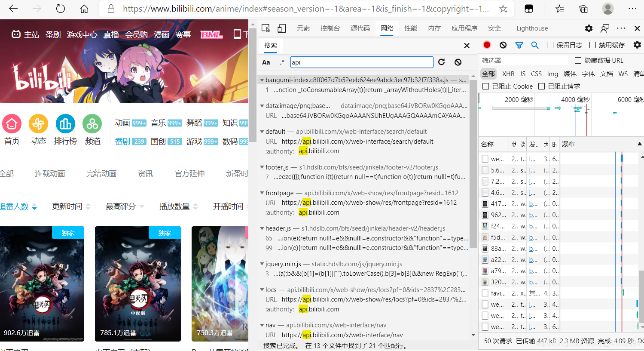Screen dimensions: 644x351
Task: Close the DevTools panel
Action: [637, 28]
